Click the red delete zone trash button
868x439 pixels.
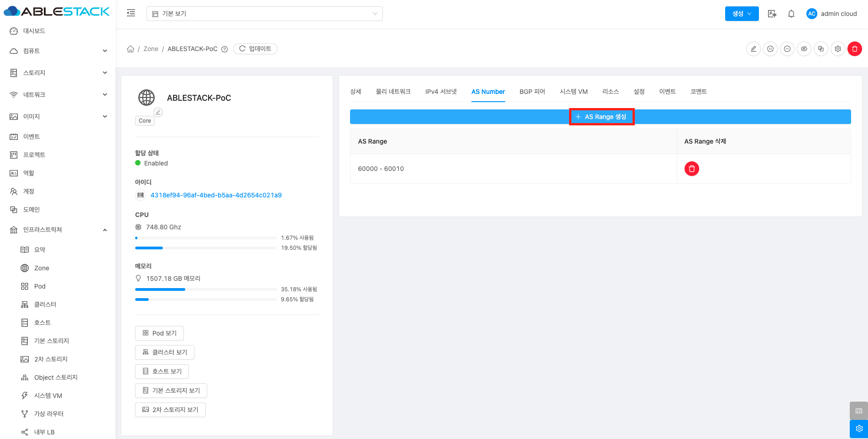(x=854, y=49)
